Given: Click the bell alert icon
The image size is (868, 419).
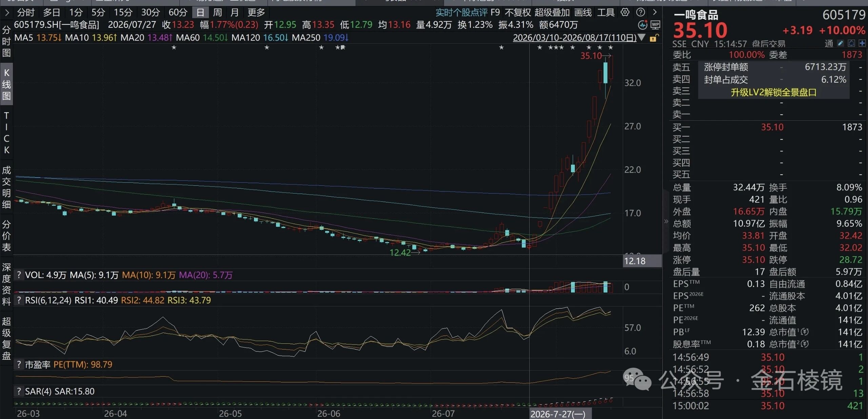Looking at the screenshot, I should 851,43.
